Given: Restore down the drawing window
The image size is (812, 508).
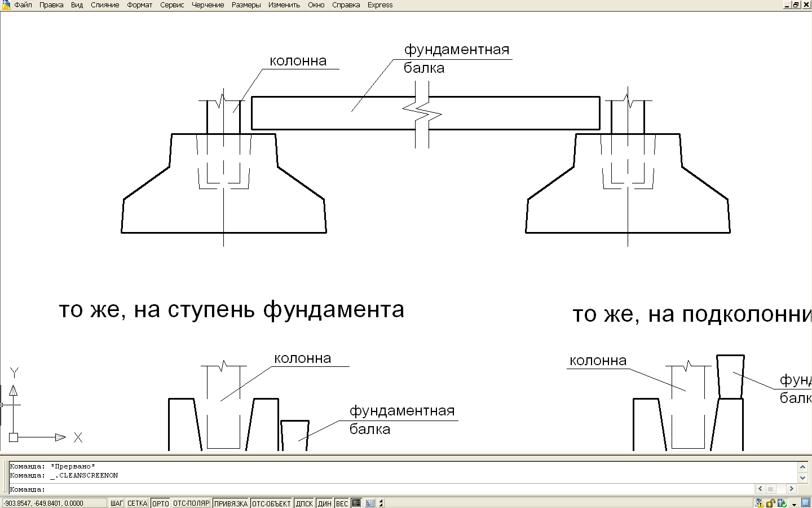Looking at the screenshot, I should (796, 5).
